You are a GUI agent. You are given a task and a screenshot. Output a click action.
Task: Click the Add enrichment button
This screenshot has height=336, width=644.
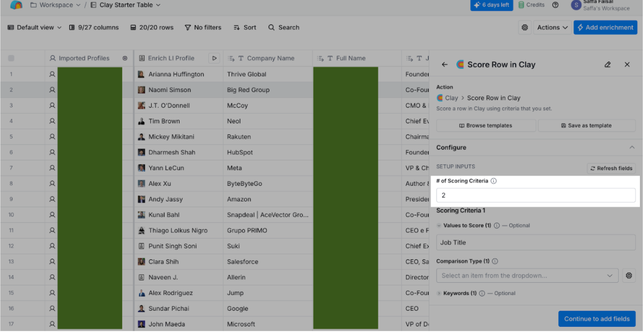[x=605, y=27]
